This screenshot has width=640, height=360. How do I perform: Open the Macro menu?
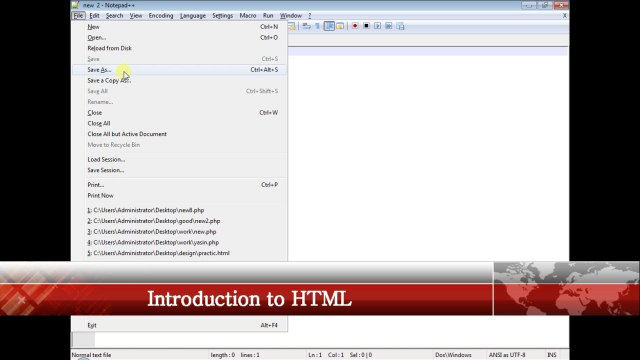tap(248, 16)
